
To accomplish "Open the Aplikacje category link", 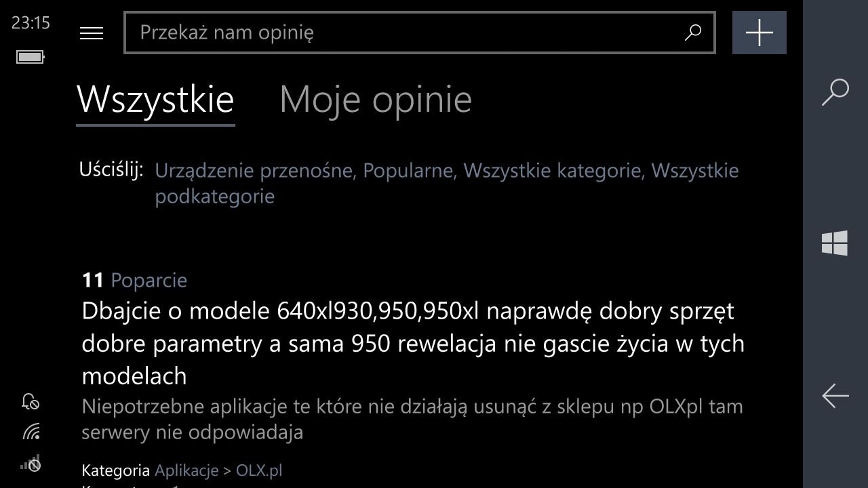I will pos(186,470).
